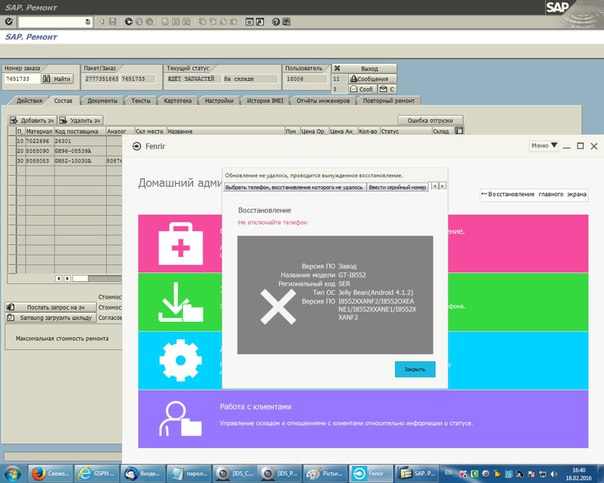Select the Повторный ремонт tab
The width and height of the screenshot is (604, 483).
(x=389, y=101)
